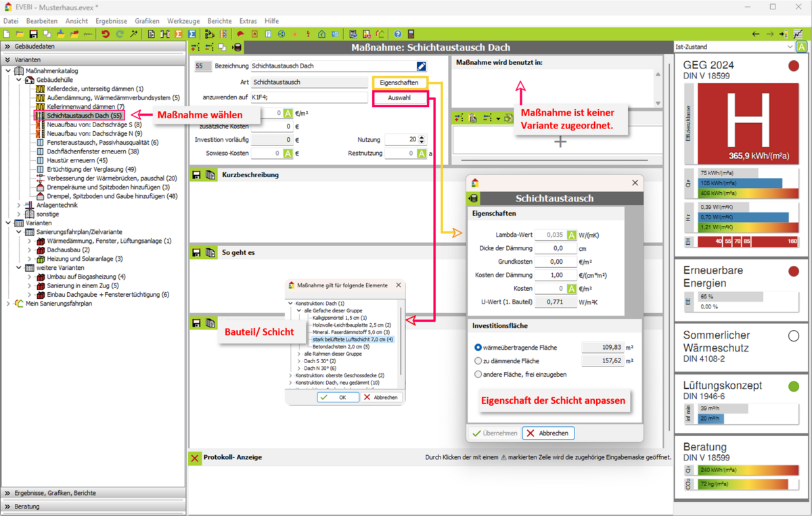Open the Werkzeuge menu
This screenshot has height=516, width=812.
[183, 21]
